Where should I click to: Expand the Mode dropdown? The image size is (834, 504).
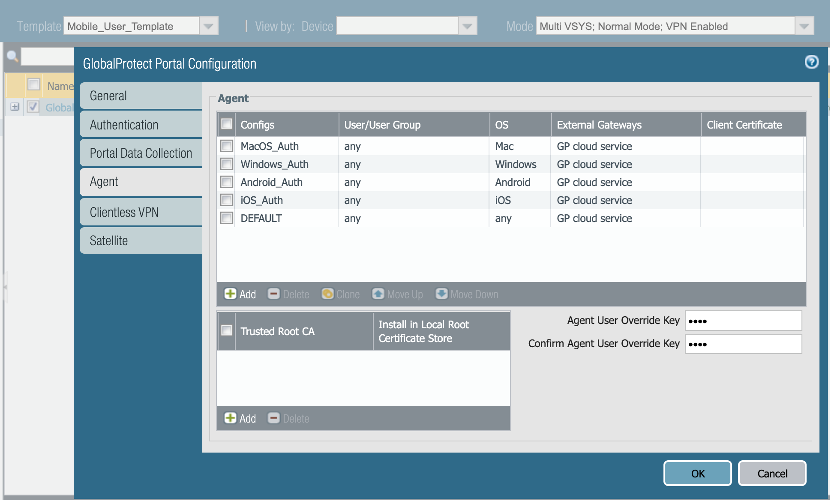point(804,26)
